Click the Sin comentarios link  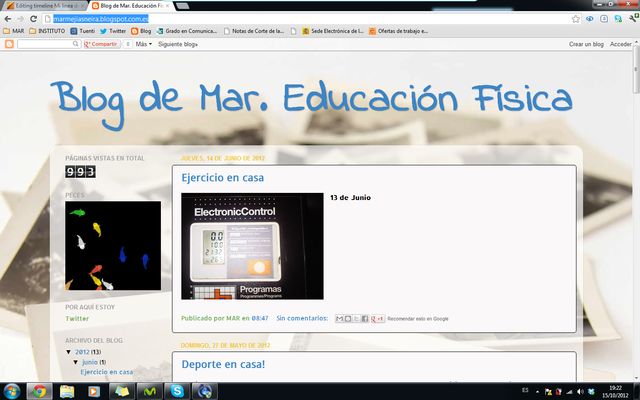[302, 318]
